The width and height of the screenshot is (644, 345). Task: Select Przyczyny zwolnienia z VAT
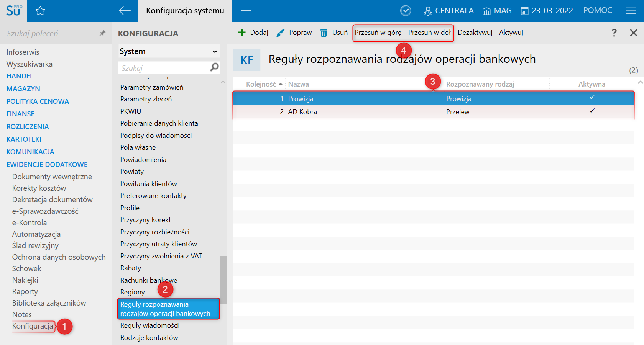click(x=161, y=256)
